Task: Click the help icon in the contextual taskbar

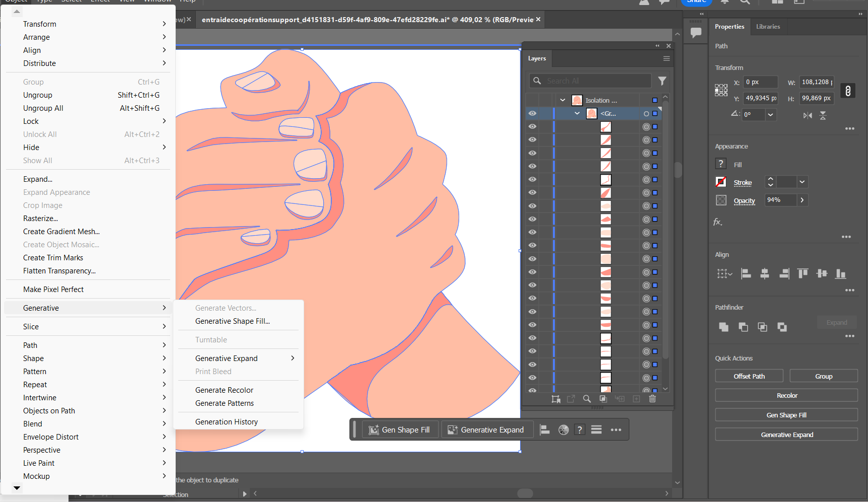Action: 580,429
